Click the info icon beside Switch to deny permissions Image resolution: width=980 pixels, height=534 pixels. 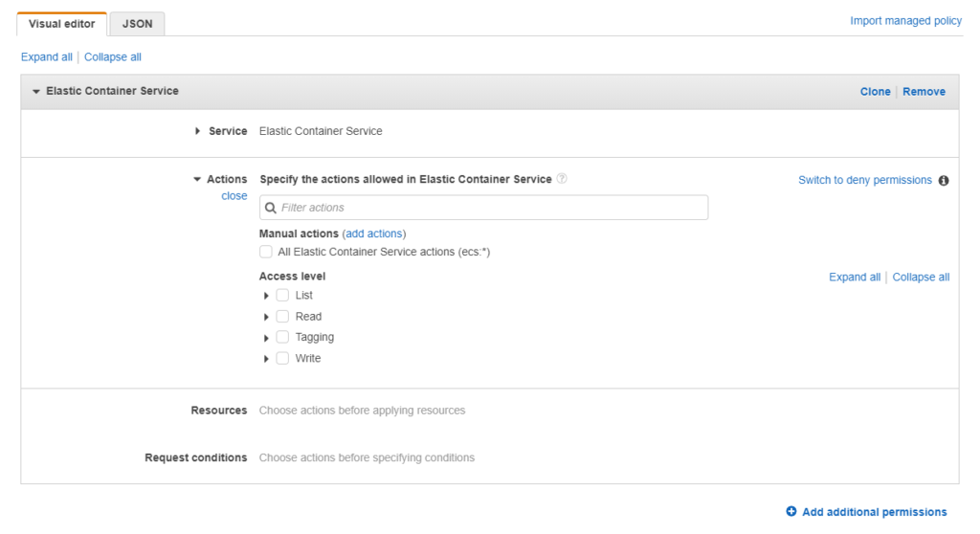click(x=944, y=180)
